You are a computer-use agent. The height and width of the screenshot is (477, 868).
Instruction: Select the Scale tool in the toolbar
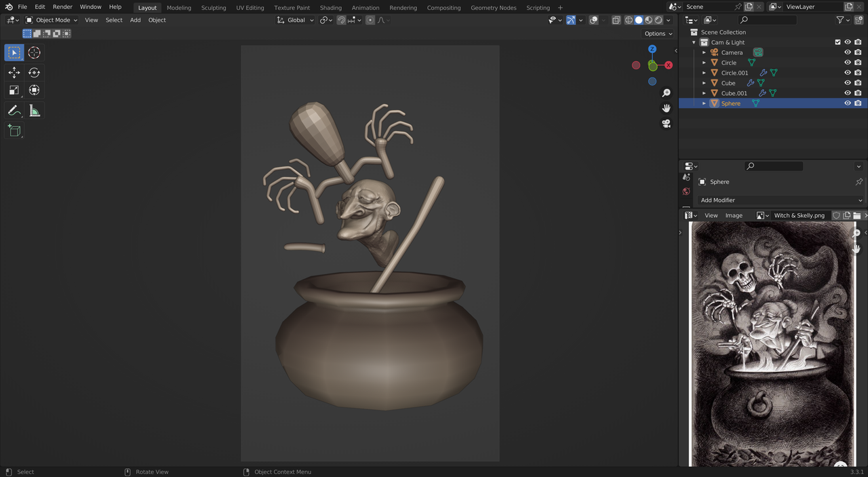14,90
